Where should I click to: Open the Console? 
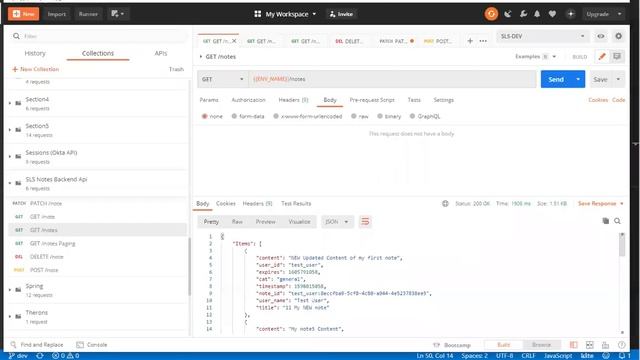[x=92, y=344]
